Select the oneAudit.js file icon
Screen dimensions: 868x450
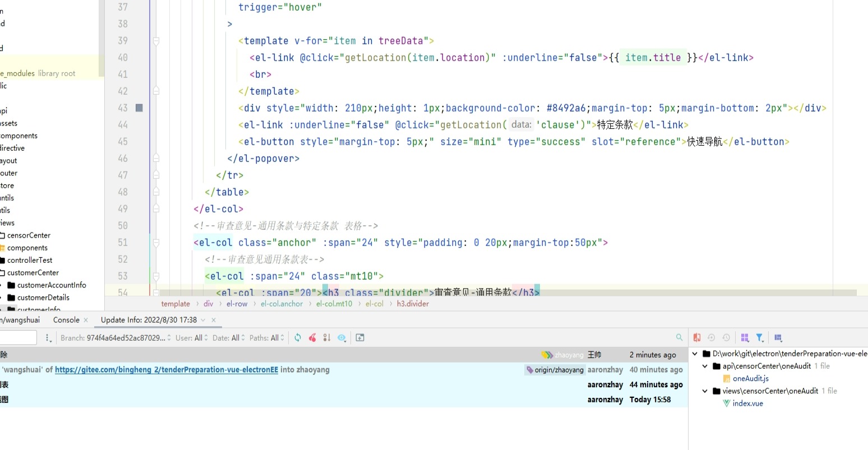727,379
